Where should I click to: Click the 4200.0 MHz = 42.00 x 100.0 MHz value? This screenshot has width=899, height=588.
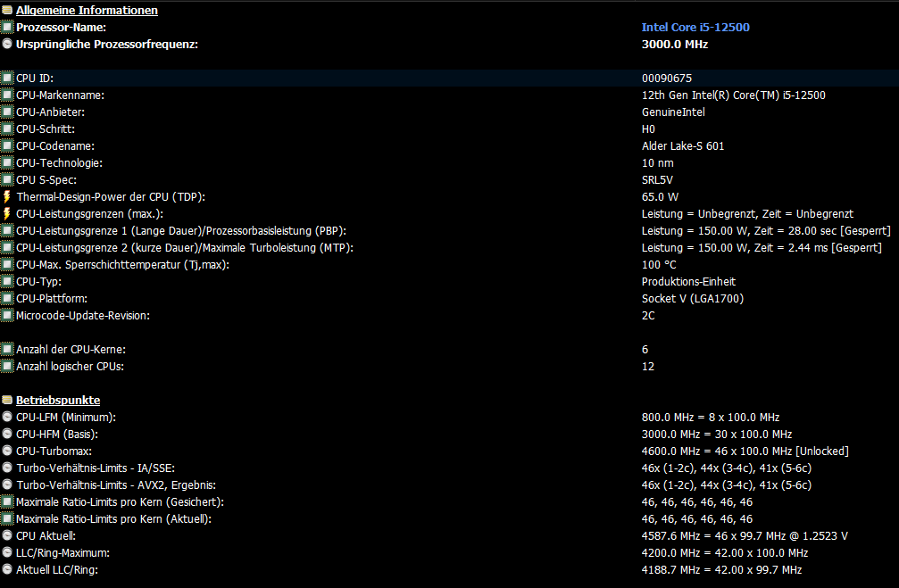(x=725, y=553)
